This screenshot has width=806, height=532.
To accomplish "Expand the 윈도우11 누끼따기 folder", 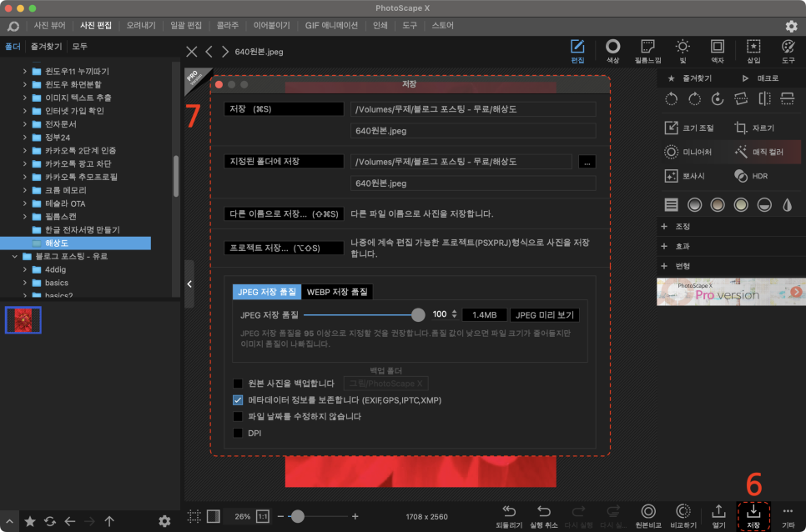I will pos(24,72).
